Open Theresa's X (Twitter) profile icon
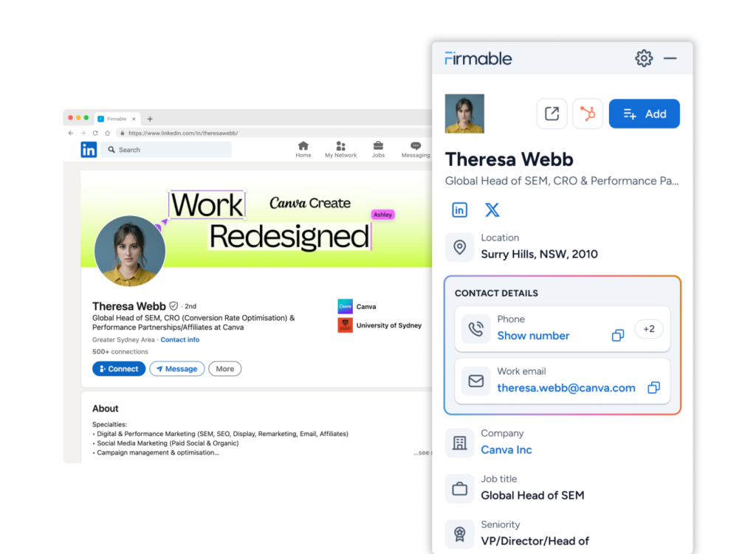The width and height of the screenshot is (756, 554). click(x=492, y=210)
